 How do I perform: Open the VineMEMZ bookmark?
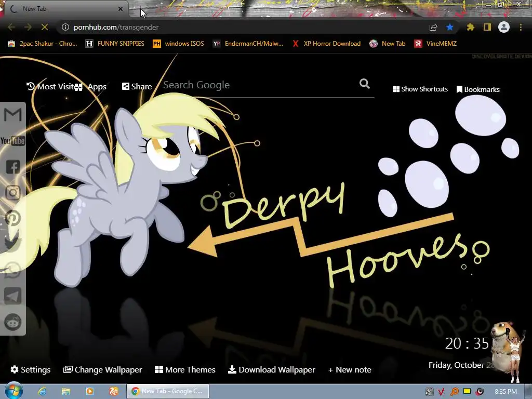click(435, 44)
